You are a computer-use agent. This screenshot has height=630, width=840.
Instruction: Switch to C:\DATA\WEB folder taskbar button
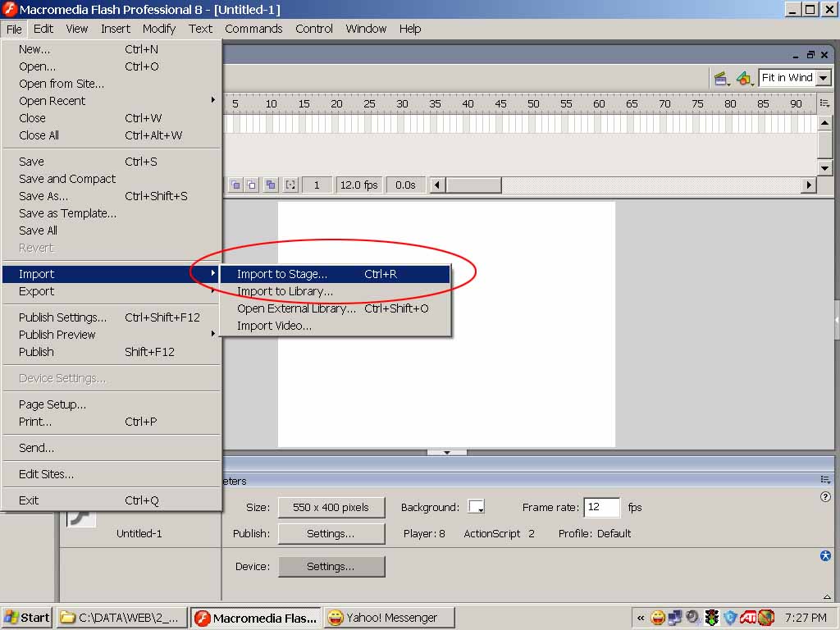point(121,618)
